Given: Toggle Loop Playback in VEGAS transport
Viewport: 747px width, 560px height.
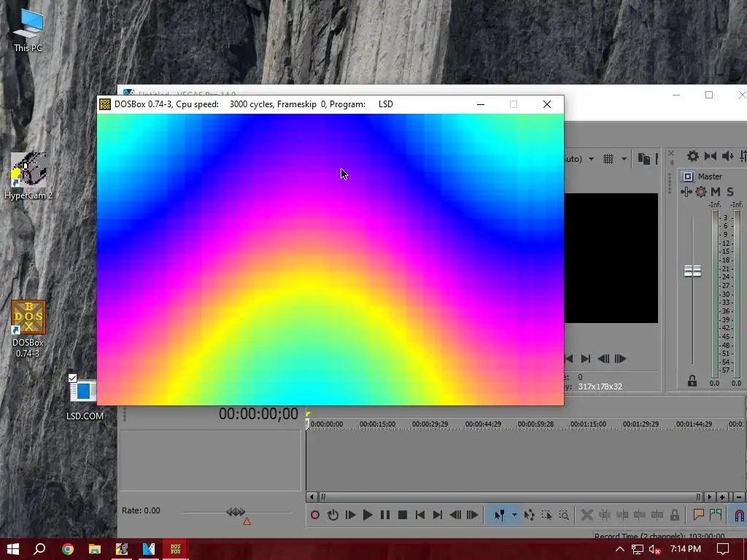Looking at the screenshot, I should (x=333, y=515).
